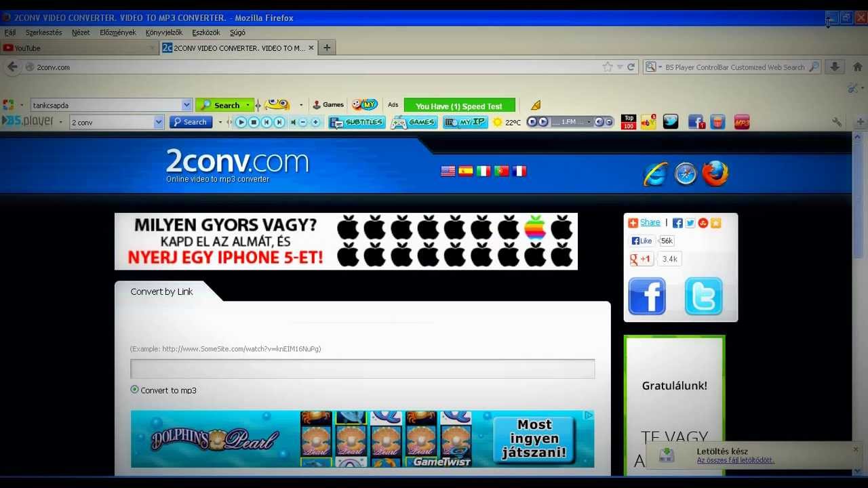The width and height of the screenshot is (868, 488).
Task: Open the large Twitter tile in sidebar
Action: (703, 296)
